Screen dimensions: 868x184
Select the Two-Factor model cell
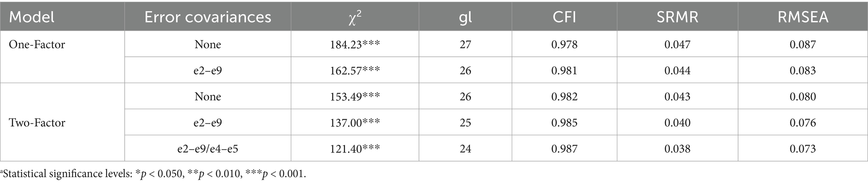pyautogui.click(x=37, y=123)
